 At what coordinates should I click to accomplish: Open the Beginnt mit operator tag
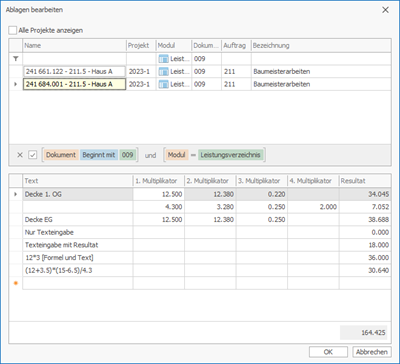click(x=99, y=155)
